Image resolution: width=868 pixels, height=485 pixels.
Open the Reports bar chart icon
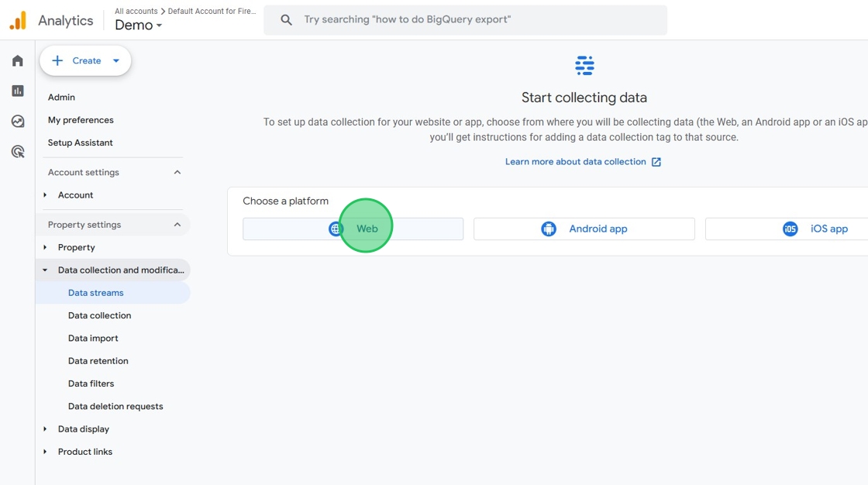tap(18, 91)
